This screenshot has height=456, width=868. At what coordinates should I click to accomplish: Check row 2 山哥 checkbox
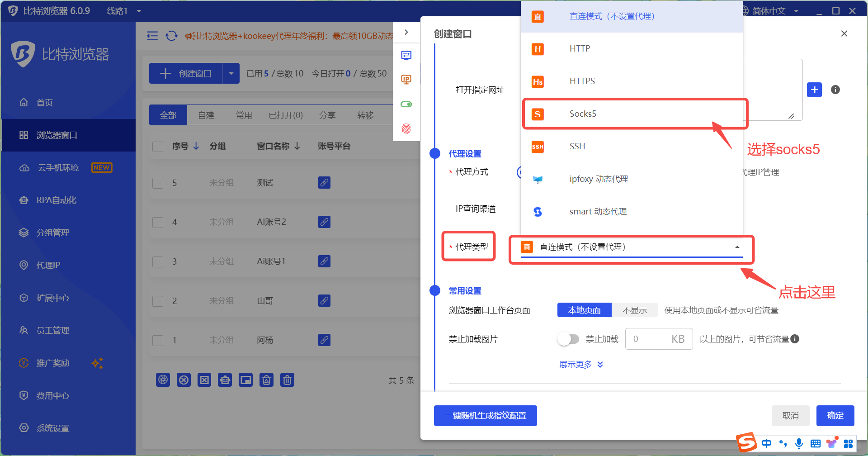tap(158, 301)
